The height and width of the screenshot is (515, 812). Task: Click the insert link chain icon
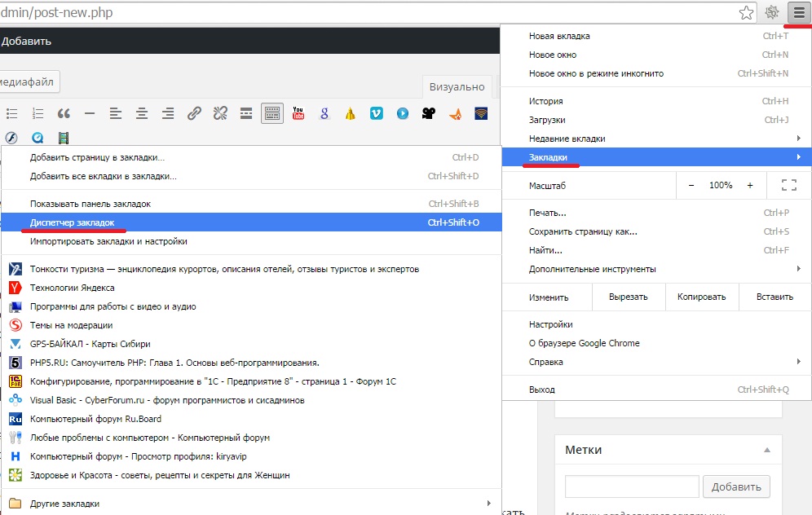(x=194, y=113)
